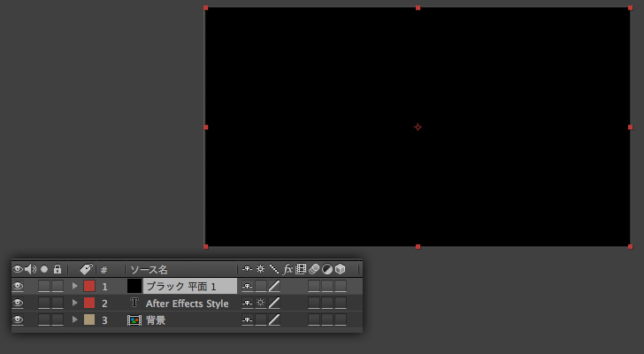This screenshot has width=644, height=354.
Task: Select the 背景 layer name
Action: (156, 319)
